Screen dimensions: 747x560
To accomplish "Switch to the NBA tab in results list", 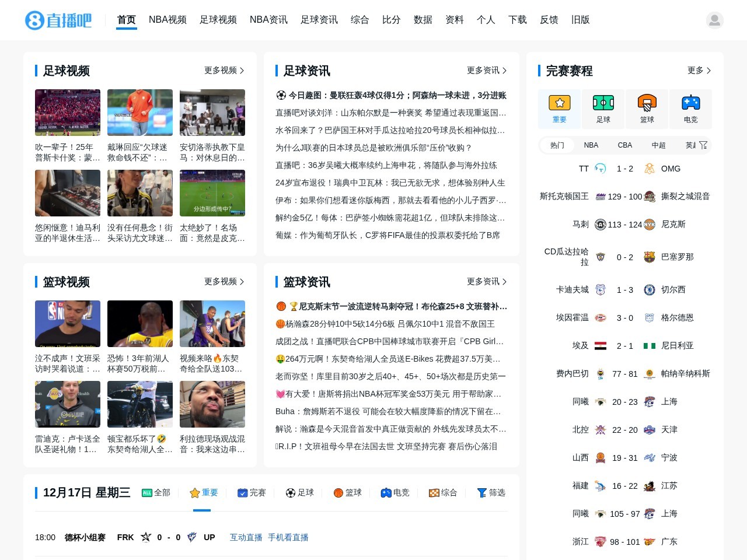I will (x=591, y=145).
